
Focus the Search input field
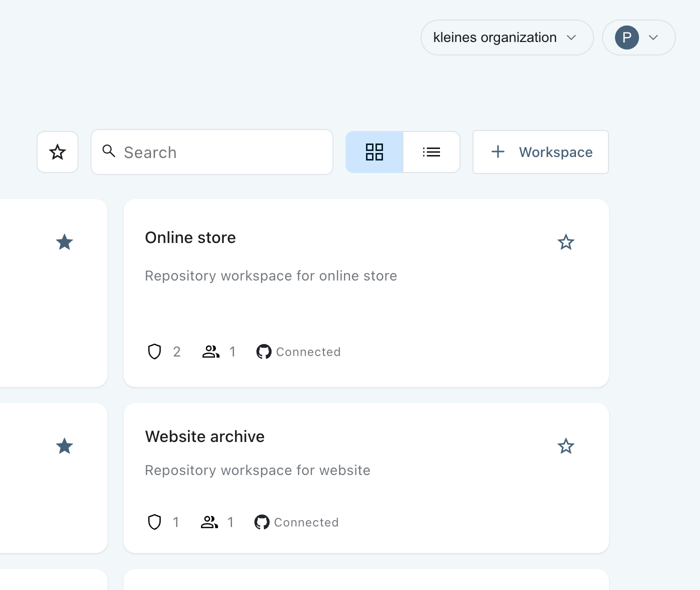[212, 152]
